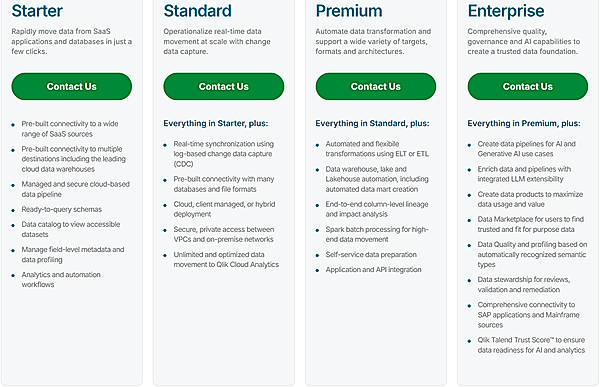Click 'Ready-to-query schemas' feature item
The width and height of the screenshot is (600, 387).
(62, 209)
